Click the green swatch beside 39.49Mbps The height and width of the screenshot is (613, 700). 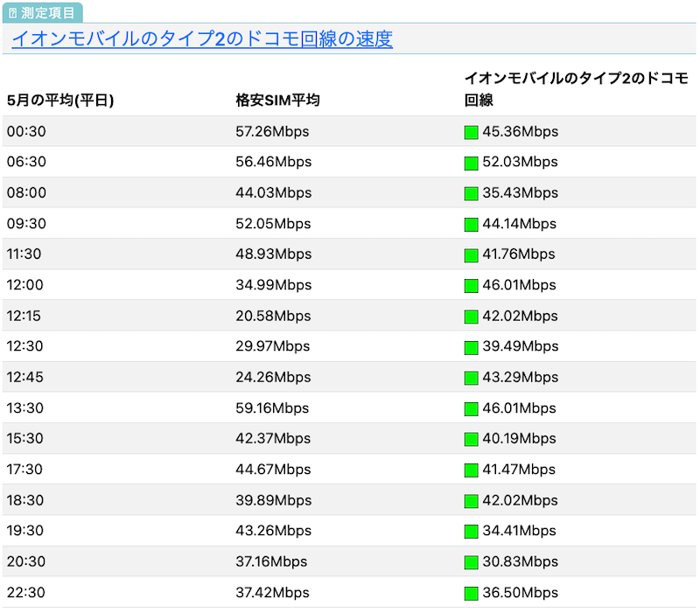pyautogui.click(x=471, y=347)
